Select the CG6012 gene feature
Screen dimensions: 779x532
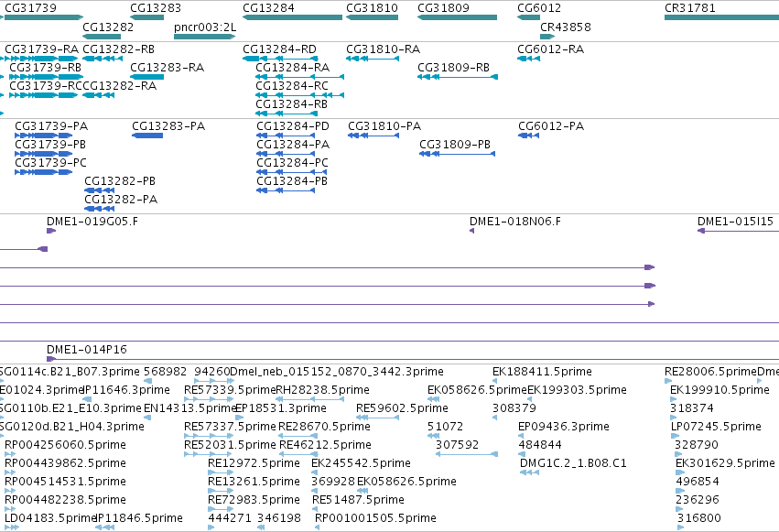coord(528,17)
